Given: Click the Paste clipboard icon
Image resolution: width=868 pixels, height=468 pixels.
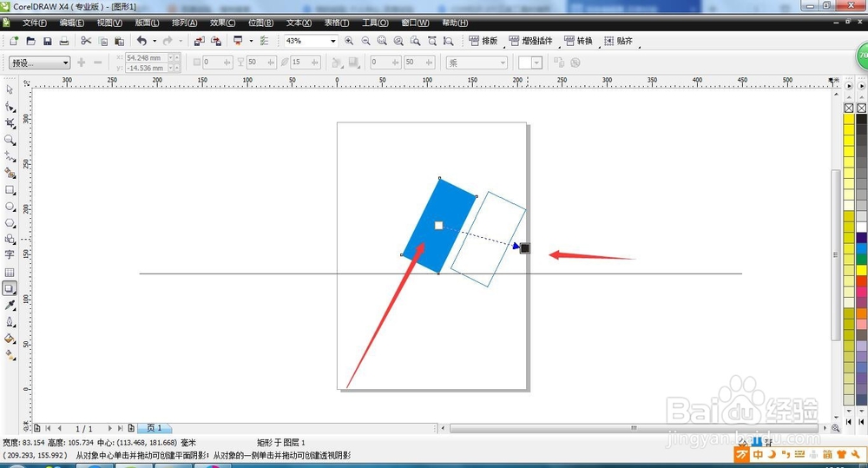Looking at the screenshot, I should [x=119, y=41].
